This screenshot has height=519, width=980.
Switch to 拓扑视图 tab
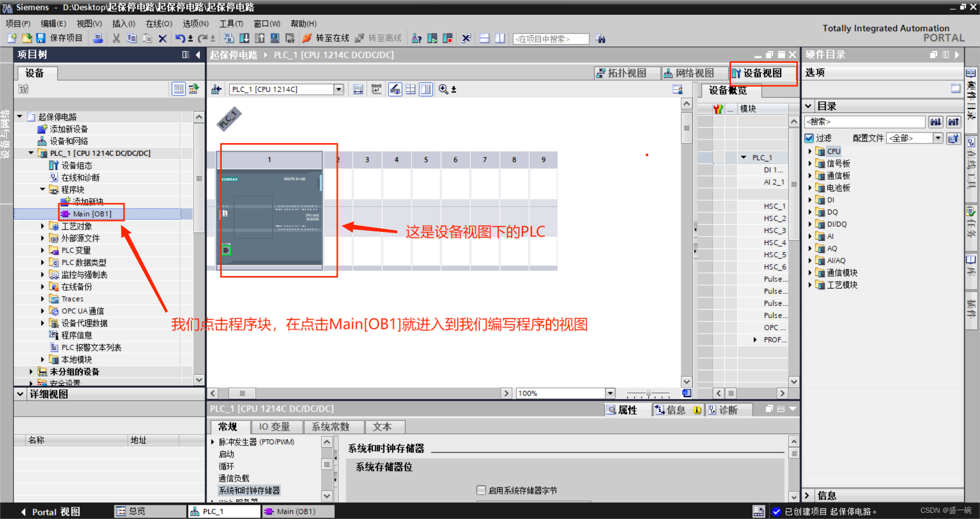[627, 73]
